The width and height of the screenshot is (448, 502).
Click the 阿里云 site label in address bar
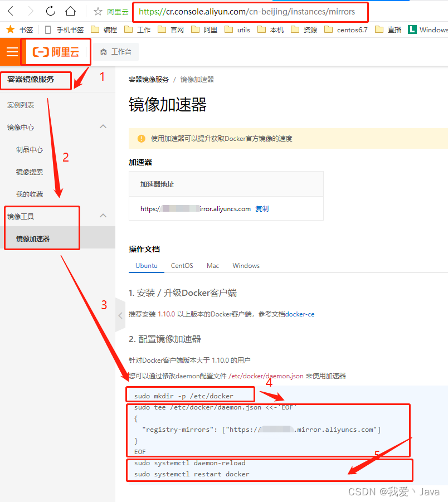tap(118, 12)
